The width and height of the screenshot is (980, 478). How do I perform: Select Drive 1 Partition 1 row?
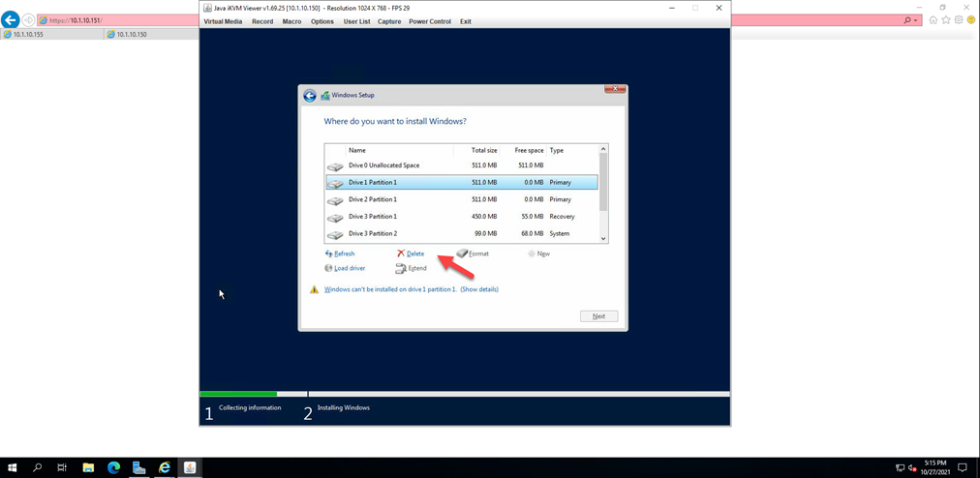click(x=462, y=183)
